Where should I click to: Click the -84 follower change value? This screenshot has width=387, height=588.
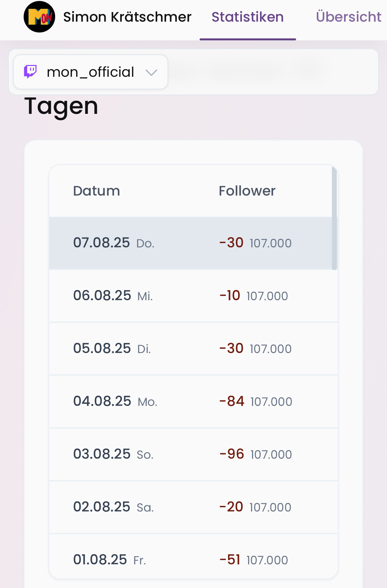coord(232,401)
